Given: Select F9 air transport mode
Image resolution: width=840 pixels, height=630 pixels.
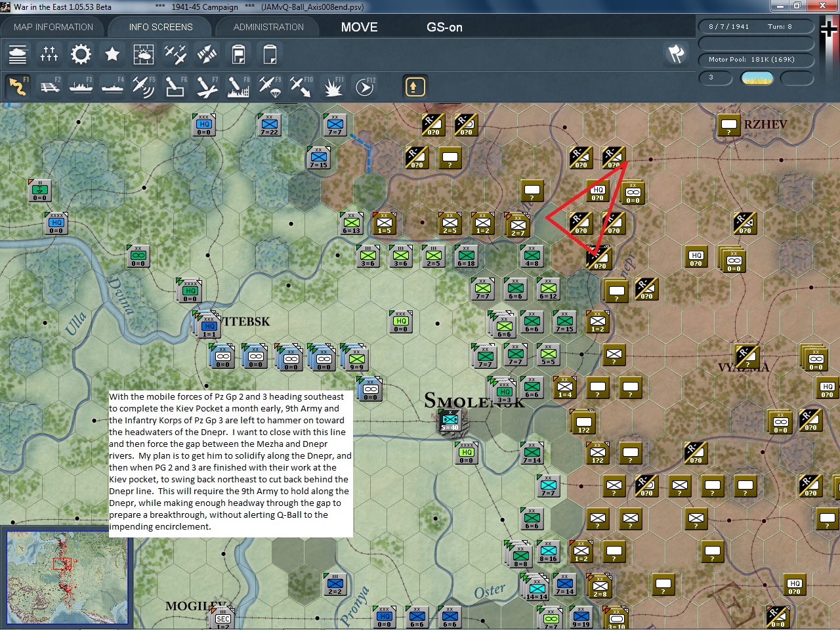Looking at the screenshot, I should tap(270, 87).
